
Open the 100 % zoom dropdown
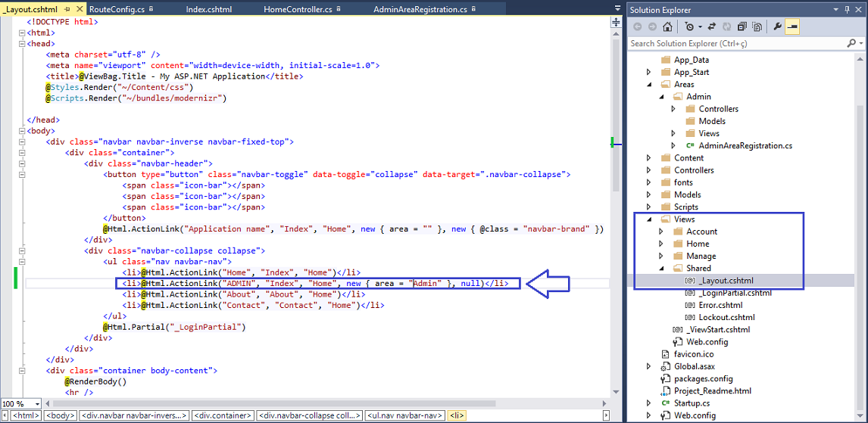37,403
